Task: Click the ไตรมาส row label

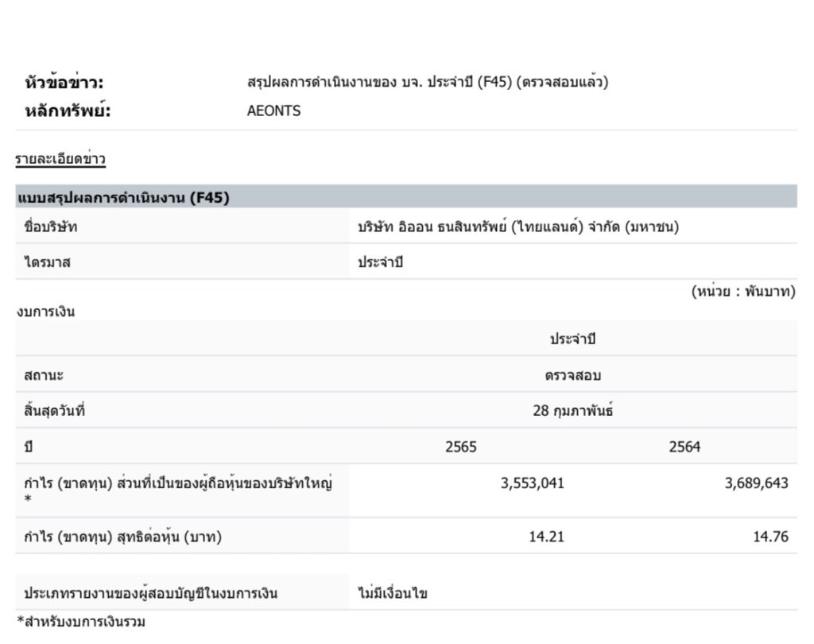Action: [x=47, y=263]
